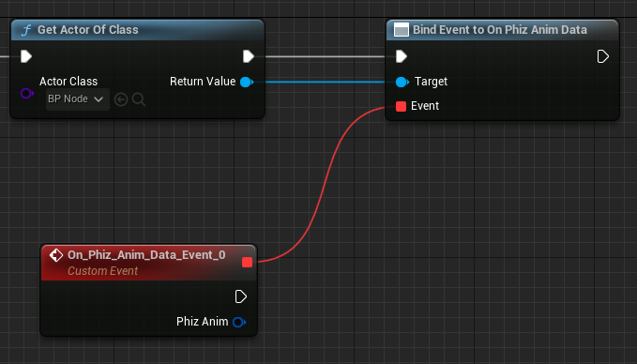Click the Bind Event exec input pin

[x=402, y=56]
